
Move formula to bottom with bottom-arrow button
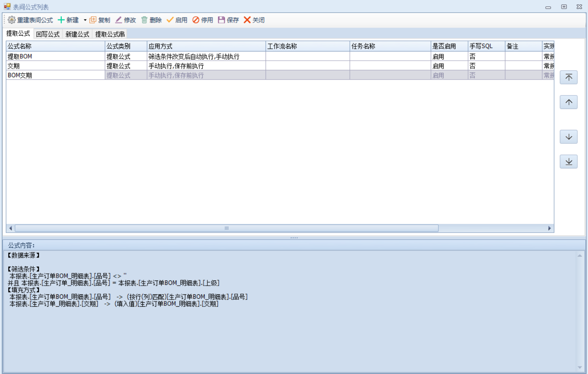coord(569,162)
